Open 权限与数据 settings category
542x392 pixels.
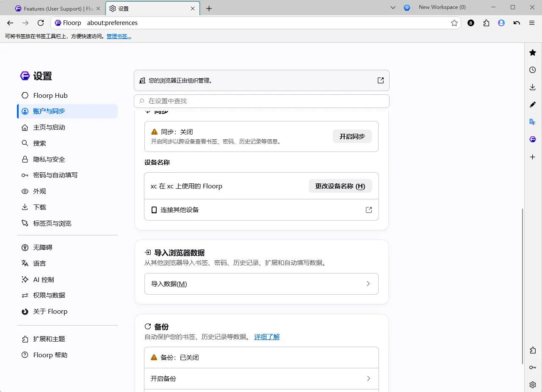67,295
